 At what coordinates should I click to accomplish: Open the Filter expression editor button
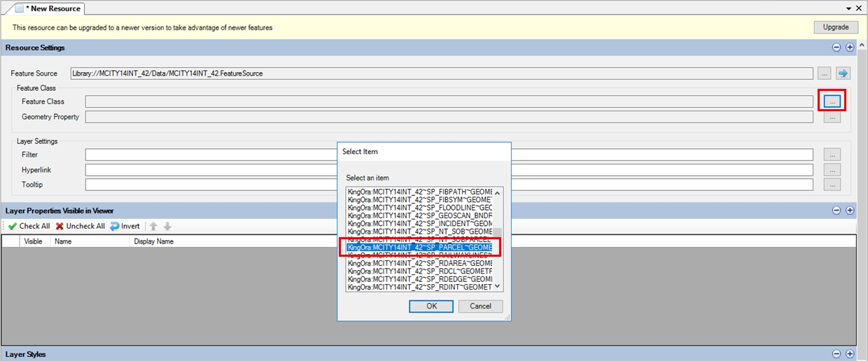pos(832,155)
